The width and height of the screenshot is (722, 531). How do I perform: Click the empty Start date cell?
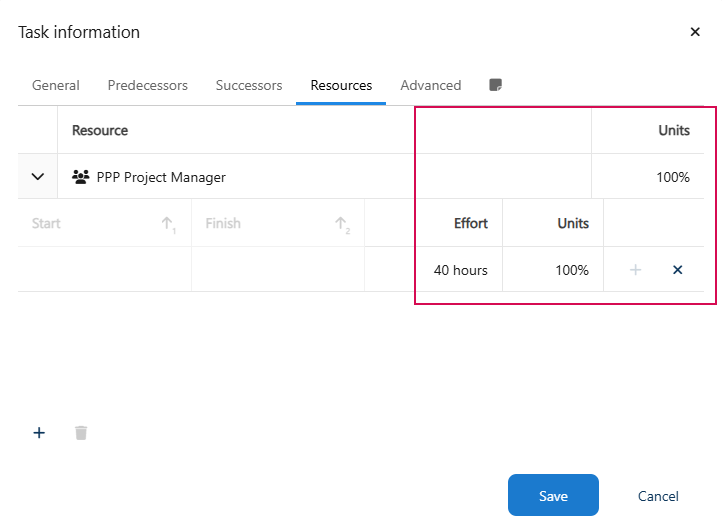pyautogui.click(x=104, y=270)
